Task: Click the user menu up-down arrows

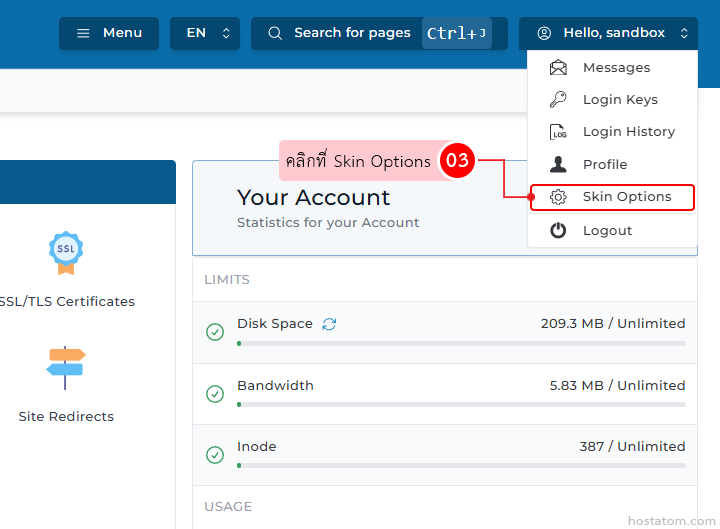Action: 684,33
